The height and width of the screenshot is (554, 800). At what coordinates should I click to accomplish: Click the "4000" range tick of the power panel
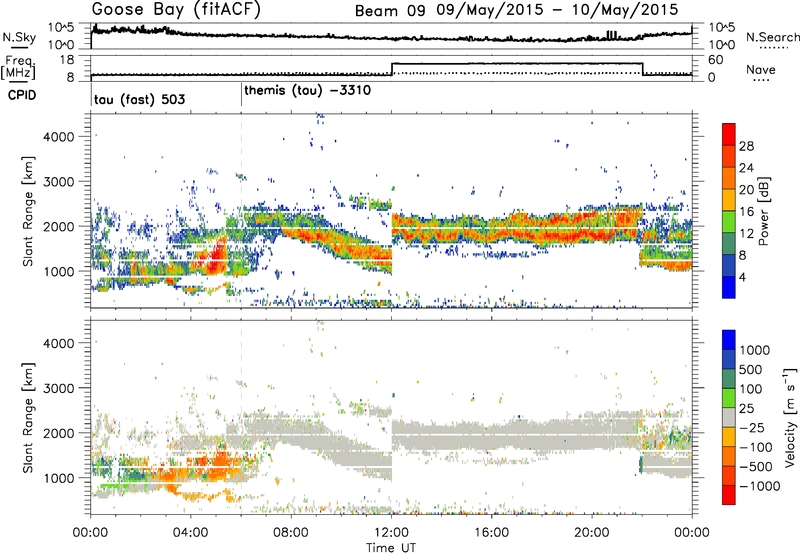59,137
